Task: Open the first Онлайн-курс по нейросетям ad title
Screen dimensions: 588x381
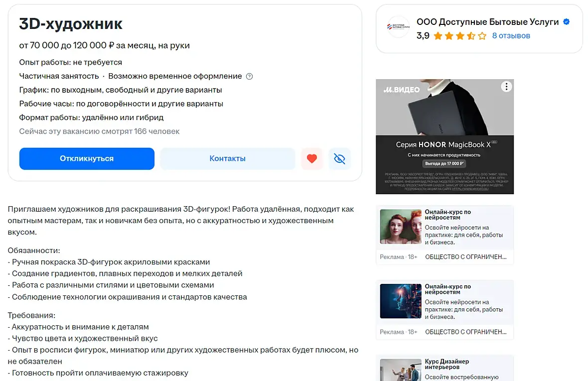Action: click(x=448, y=215)
